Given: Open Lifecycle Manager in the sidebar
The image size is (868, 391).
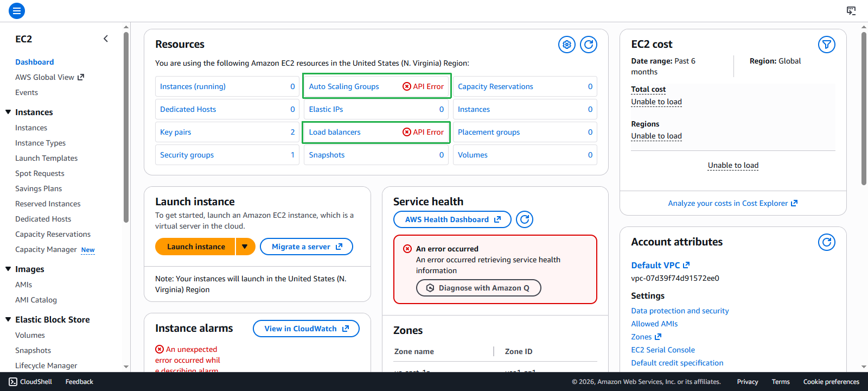Looking at the screenshot, I should [46, 365].
